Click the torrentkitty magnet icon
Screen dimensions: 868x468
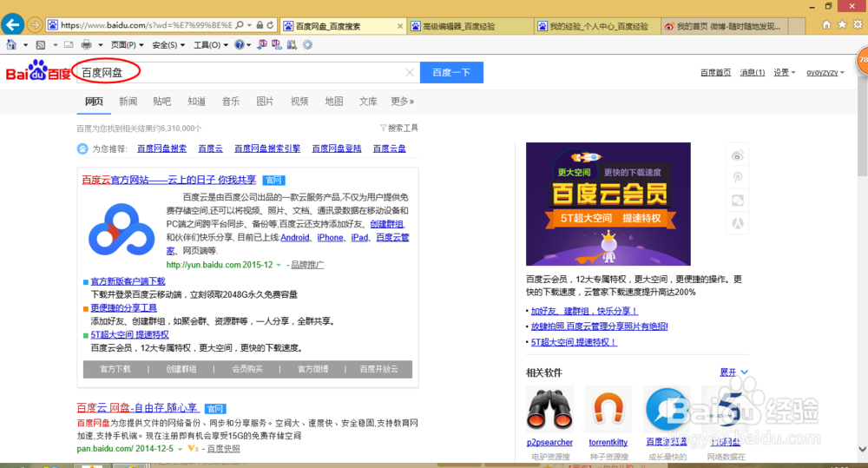click(x=608, y=409)
